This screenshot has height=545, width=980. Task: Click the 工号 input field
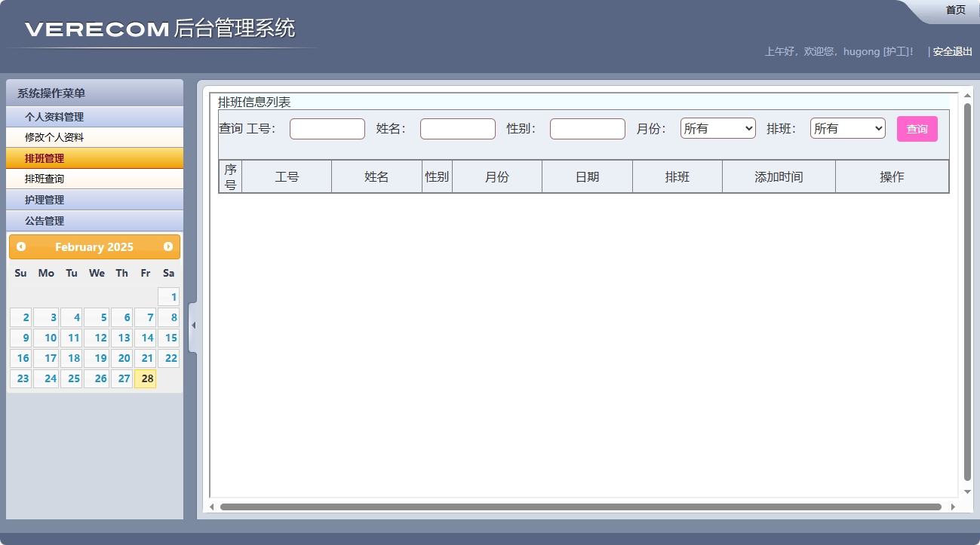[x=327, y=128]
